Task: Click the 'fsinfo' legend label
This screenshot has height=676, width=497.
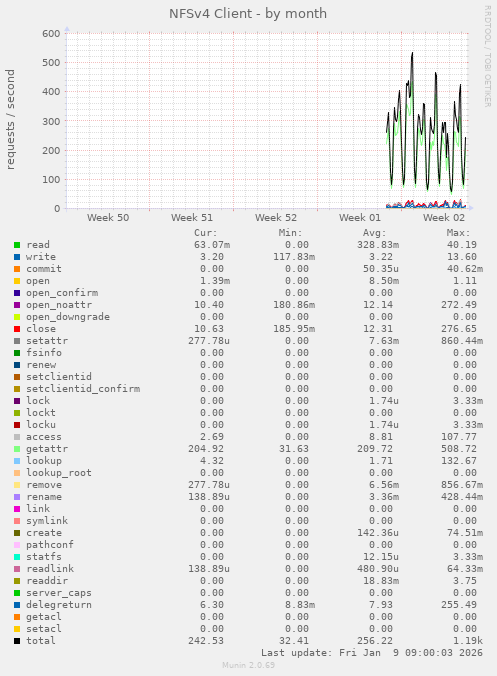Action: click(44, 353)
